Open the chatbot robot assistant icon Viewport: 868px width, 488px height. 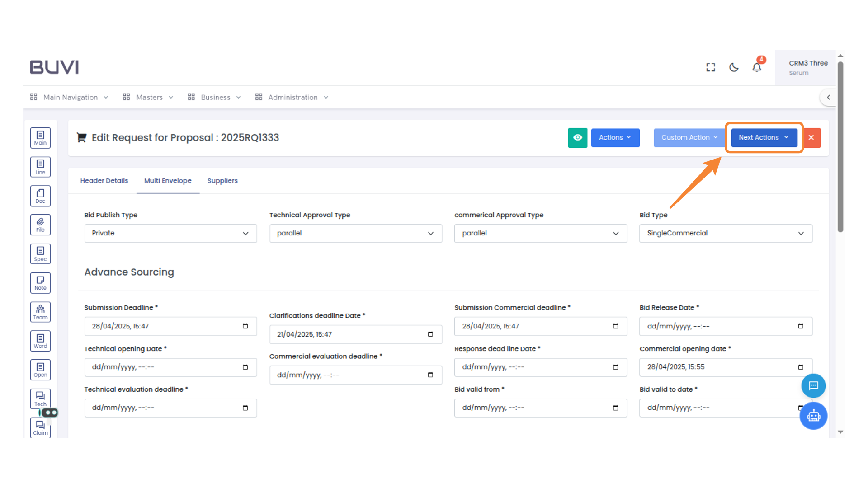pos(813,416)
